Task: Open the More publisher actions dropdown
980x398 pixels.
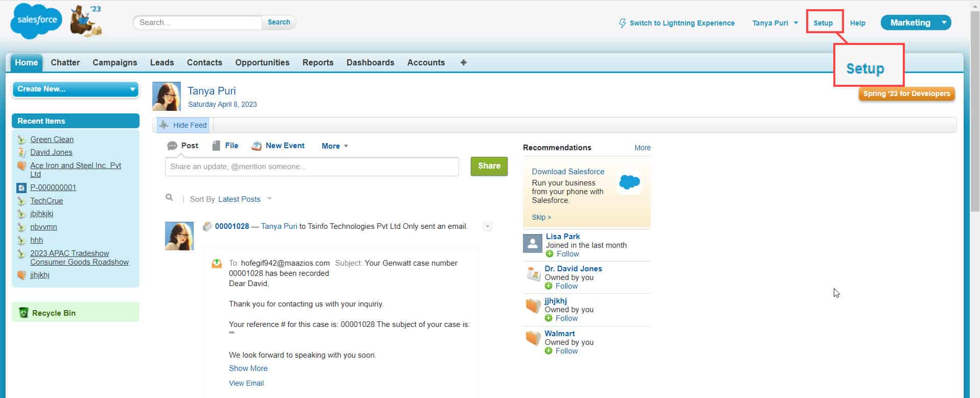Action: pyautogui.click(x=335, y=146)
